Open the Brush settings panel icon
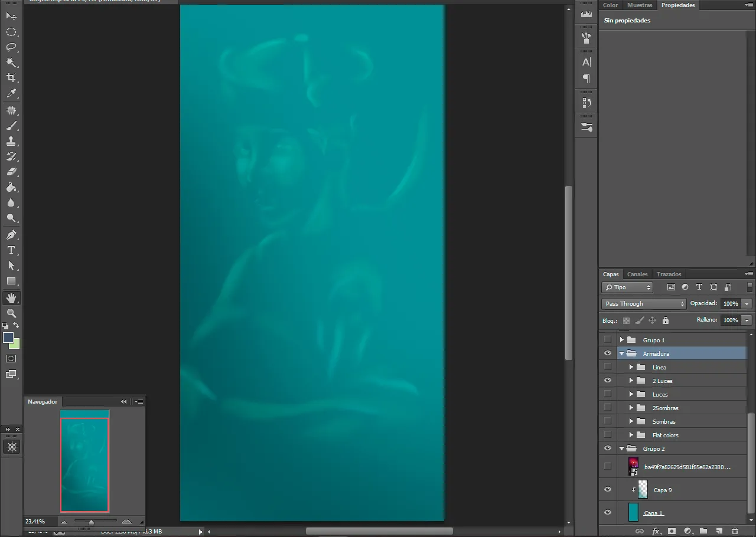 586,126
